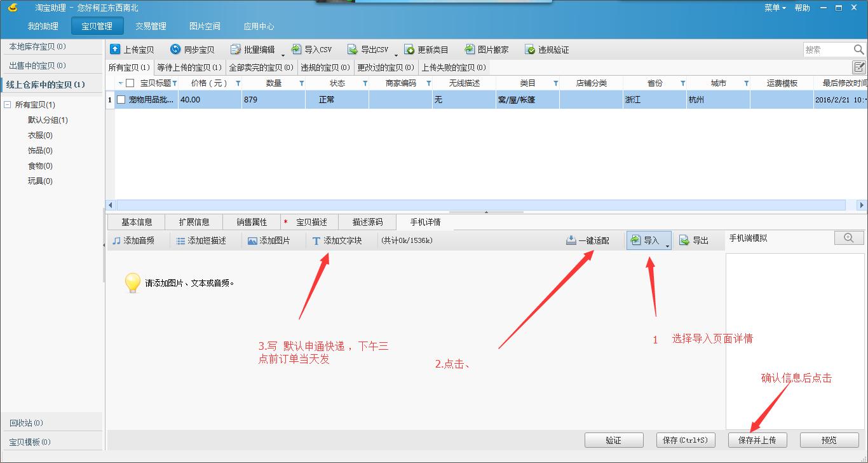Switch to the 基本信息 tab
The height and width of the screenshot is (463, 868).
[135, 222]
